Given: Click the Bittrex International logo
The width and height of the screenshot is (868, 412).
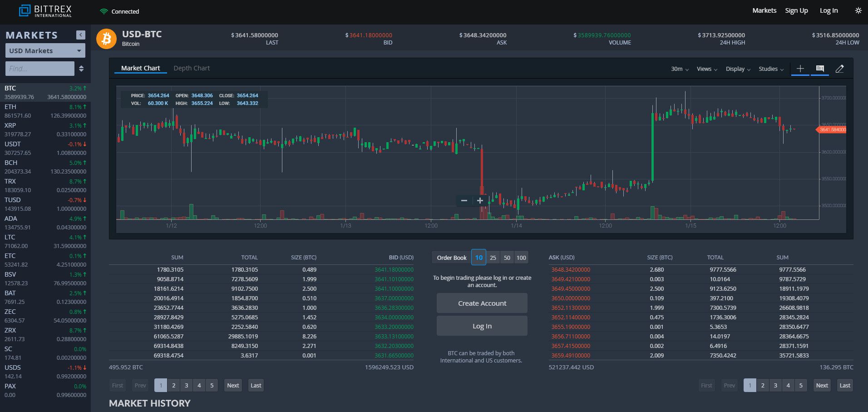Looking at the screenshot, I should (x=45, y=11).
